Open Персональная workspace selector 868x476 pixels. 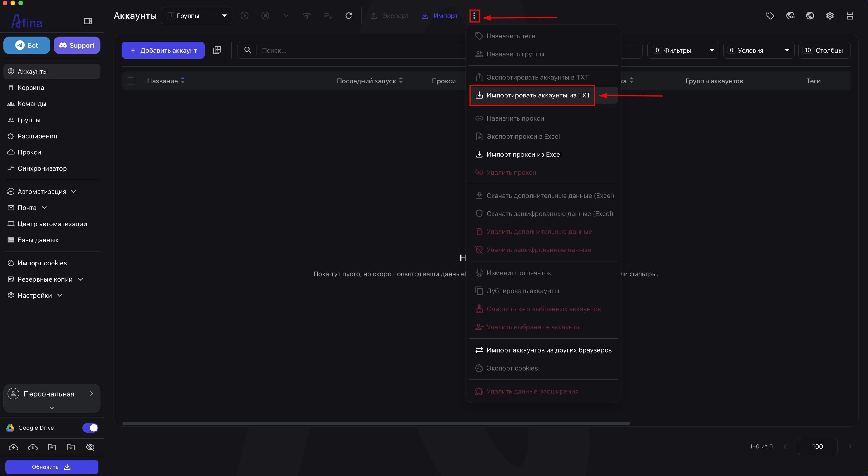point(52,394)
